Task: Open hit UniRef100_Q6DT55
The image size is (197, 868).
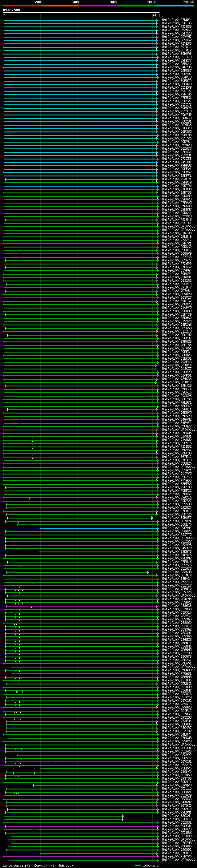Action: [177, 345]
